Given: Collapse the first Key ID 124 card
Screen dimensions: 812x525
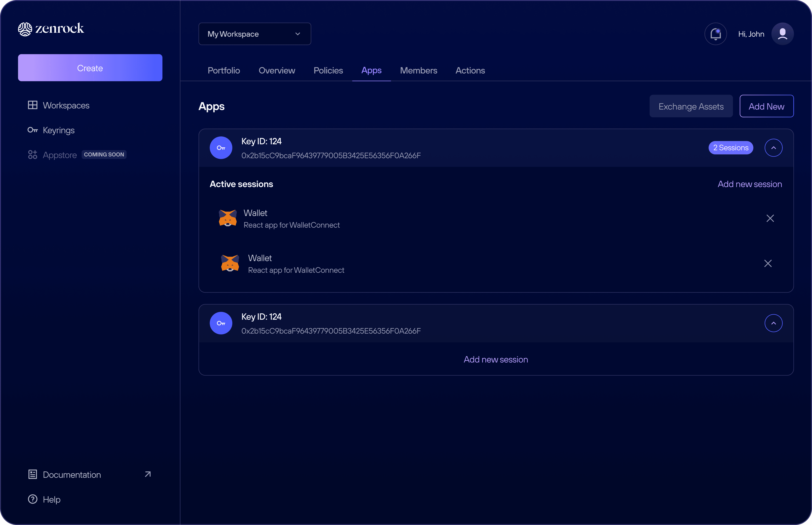Looking at the screenshot, I should (x=773, y=148).
